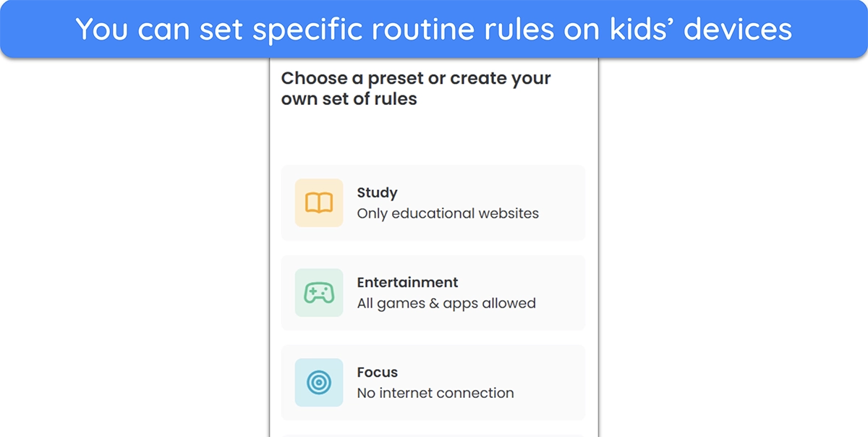Click the 'Focus' title label
The height and width of the screenshot is (437, 868).
pyautogui.click(x=377, y=373)
